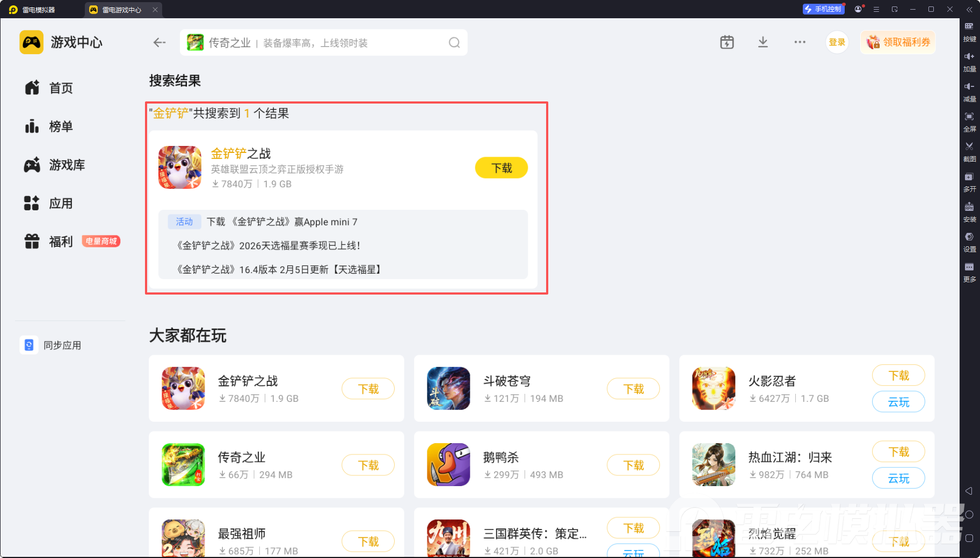Open the downloads manager icon
This screenshot has height=558, width=980.
(x=763, y=42)
